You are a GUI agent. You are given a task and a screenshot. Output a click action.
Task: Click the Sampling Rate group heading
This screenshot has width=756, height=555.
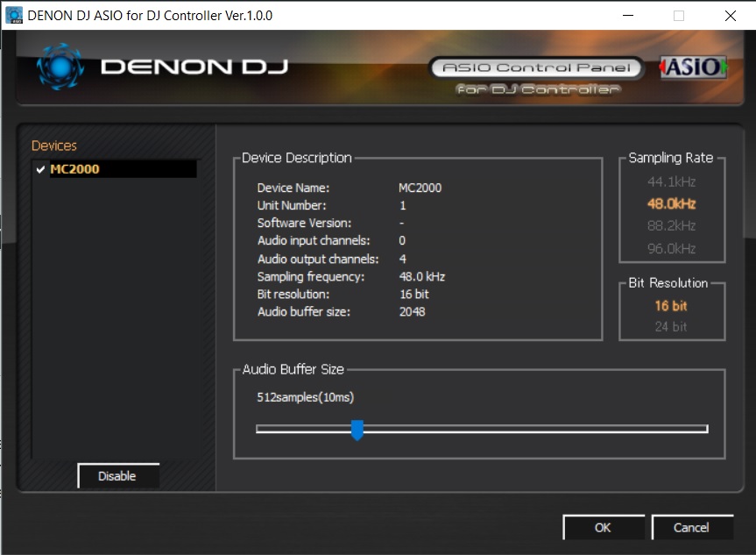671,158
